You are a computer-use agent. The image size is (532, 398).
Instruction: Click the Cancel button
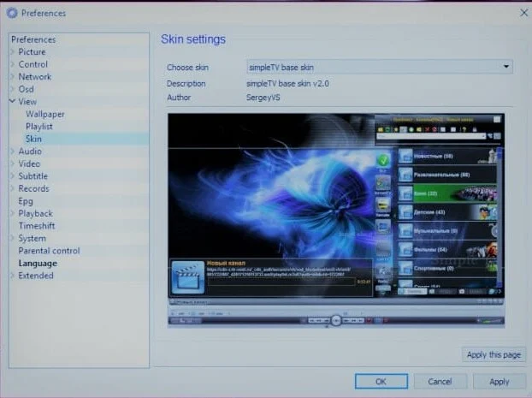point(440,382)
